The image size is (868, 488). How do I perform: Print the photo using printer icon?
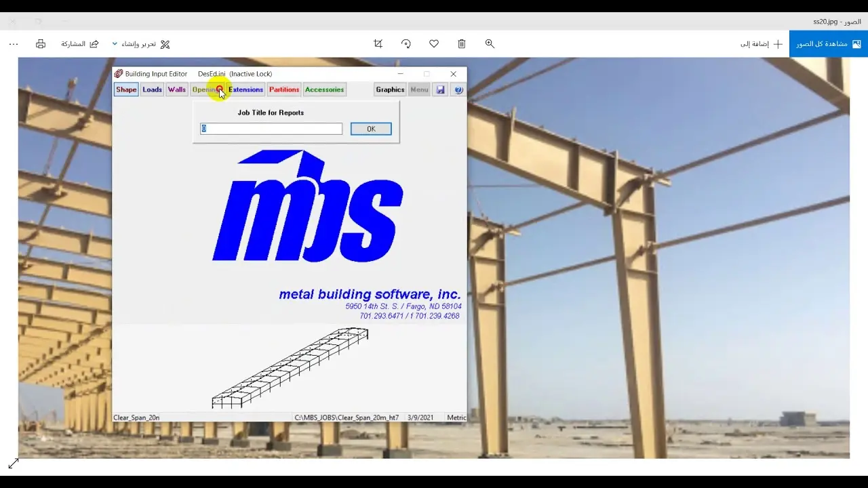coord(41,44)
